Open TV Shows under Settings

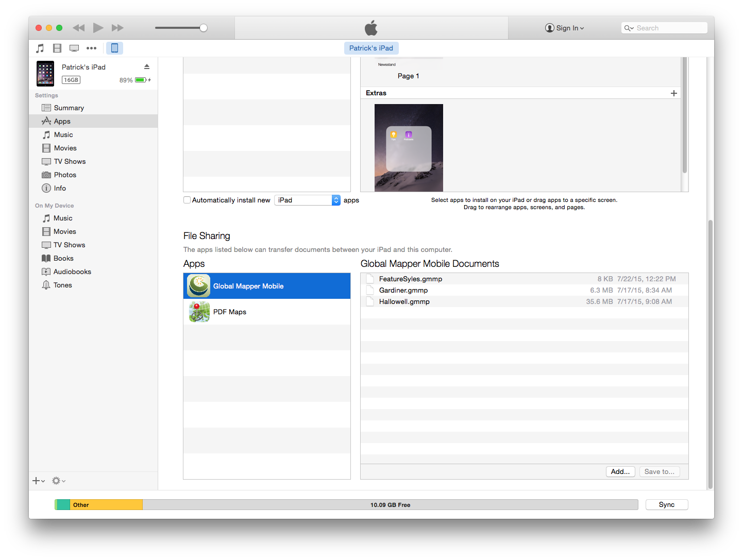93,161
